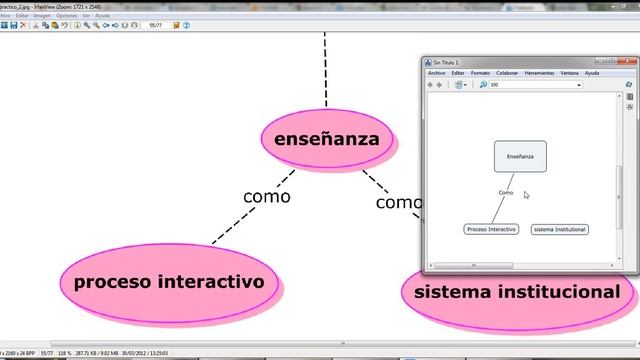Click the Como linking phrase in CmapTools
This screenshot has width=640, height=360.
coord(505,193)
